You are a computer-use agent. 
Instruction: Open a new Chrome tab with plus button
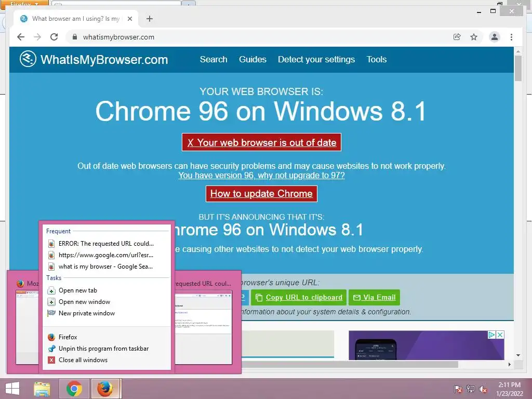coord(149,19)
